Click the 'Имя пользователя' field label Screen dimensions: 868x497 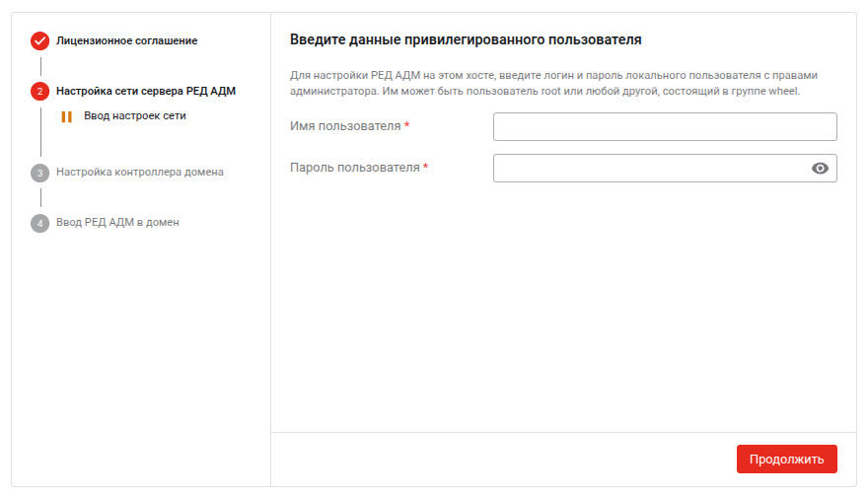point(345,127)
